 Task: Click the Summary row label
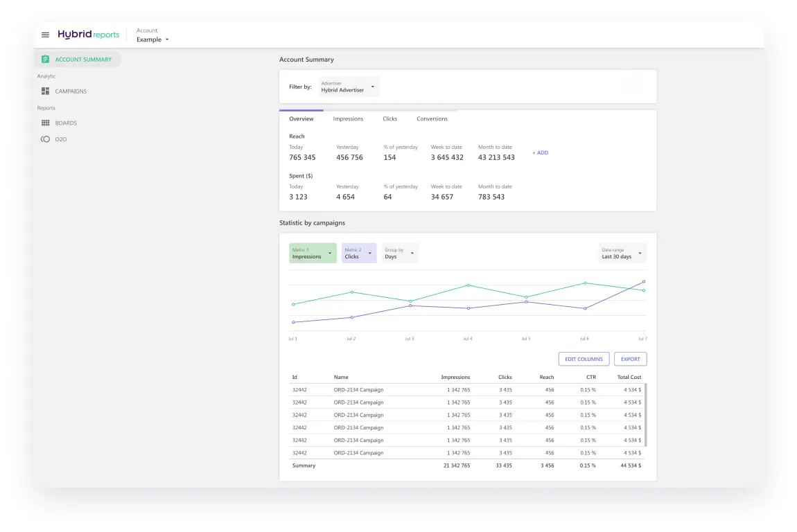point(304,465)
